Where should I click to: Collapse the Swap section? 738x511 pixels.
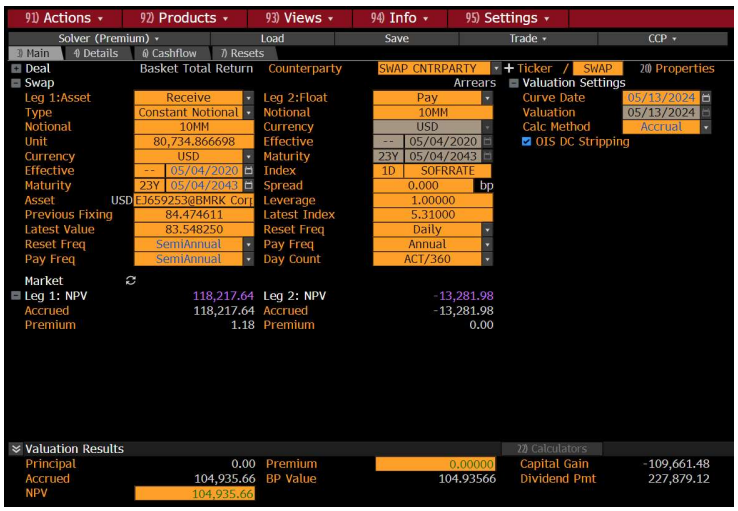click(x=16, y=83)
